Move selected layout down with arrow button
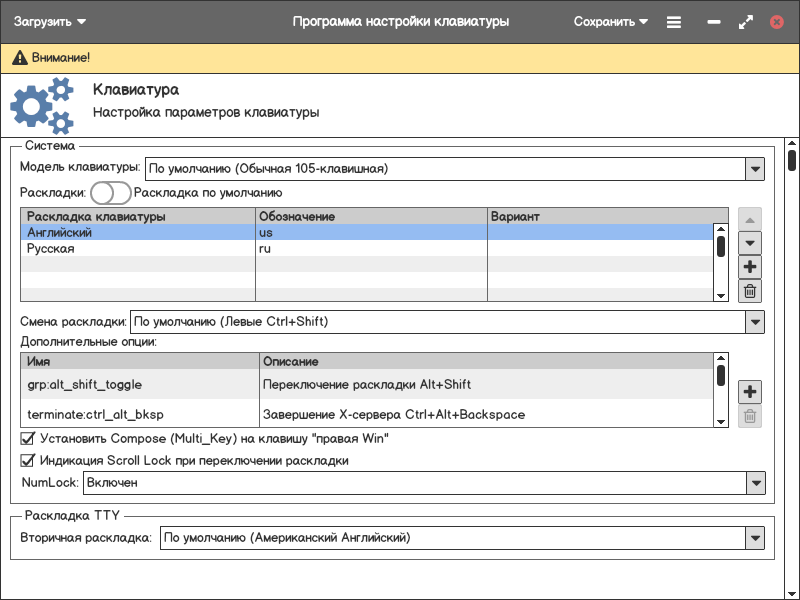The height and width of the screenshot is (600, 800). [750, 243]
